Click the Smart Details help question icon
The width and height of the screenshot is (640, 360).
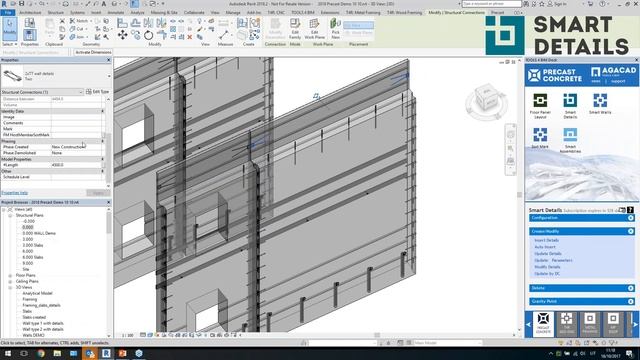631,210
